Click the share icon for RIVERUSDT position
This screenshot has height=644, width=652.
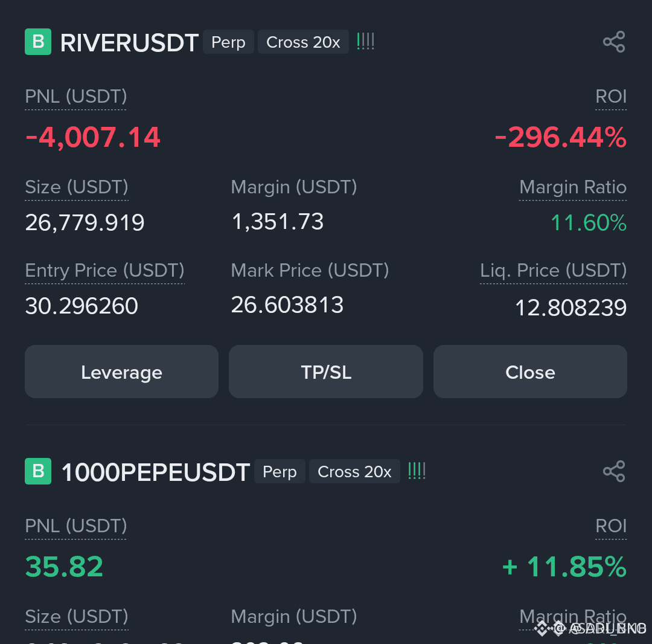614,42
